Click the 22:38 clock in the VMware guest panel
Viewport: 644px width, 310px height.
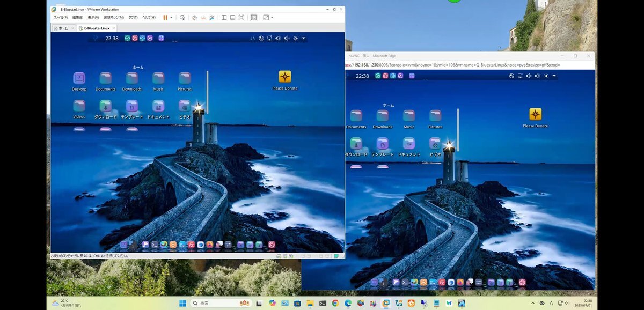[112, 38]
